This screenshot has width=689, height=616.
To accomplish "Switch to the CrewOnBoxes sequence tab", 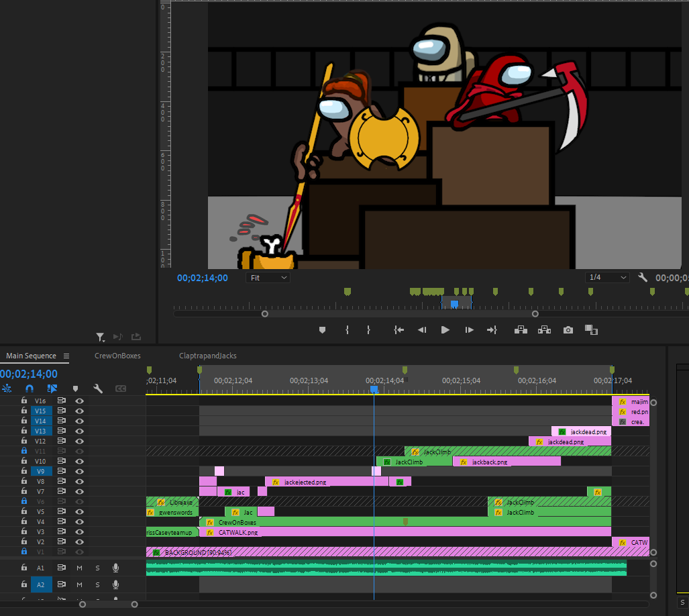I will 117,356.
